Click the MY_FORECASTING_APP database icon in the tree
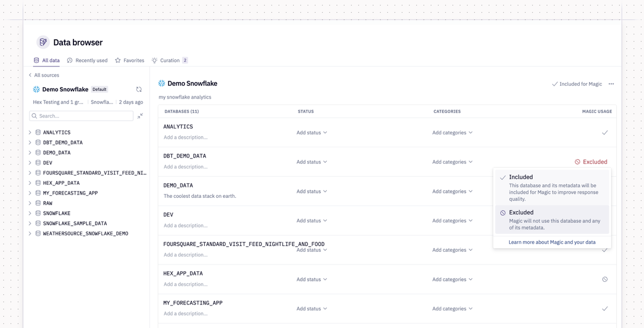 coord(38,193)
